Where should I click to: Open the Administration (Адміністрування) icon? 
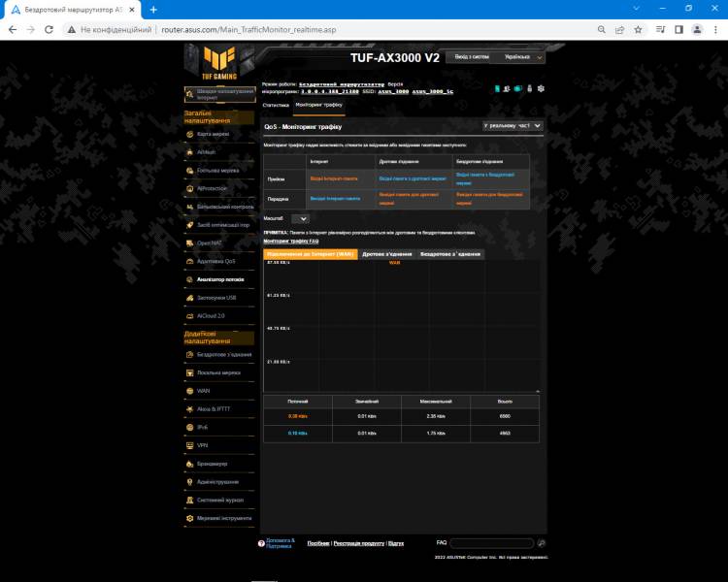[x=189, y=482]
